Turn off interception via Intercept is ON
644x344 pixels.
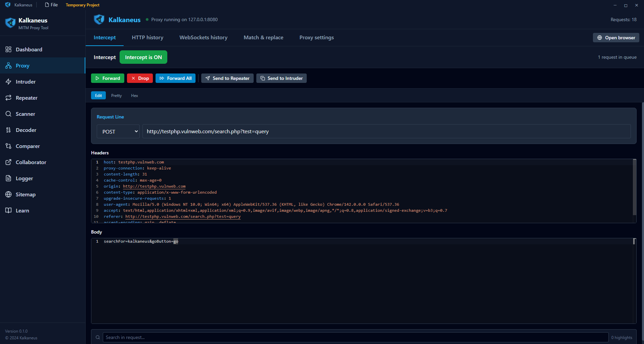[x=143, y=57]
